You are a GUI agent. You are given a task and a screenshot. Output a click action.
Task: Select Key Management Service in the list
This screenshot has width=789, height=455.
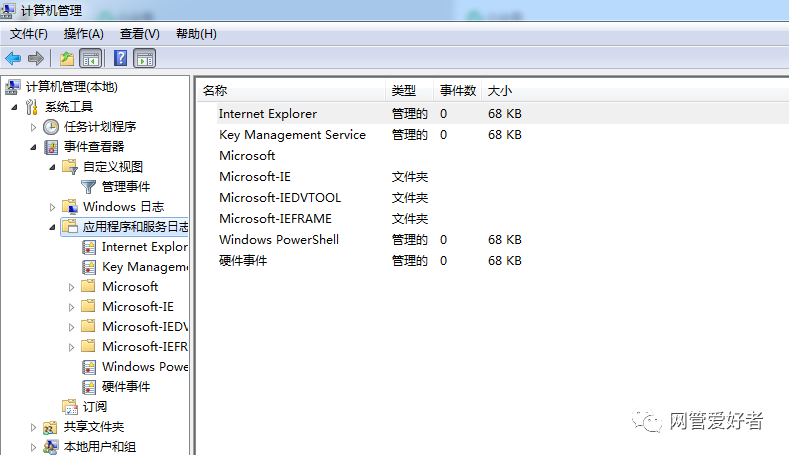[292, 135]
